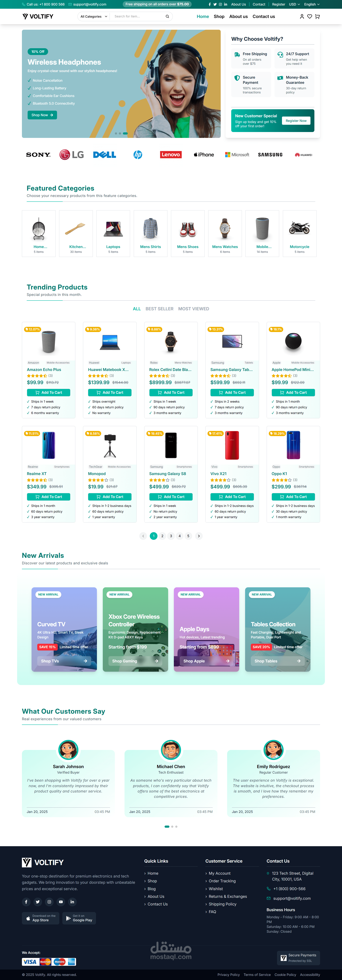The width and height of the screenshot is (342, 980).
Task: Open the shopping cart icon in header
Action: point(317,16)
